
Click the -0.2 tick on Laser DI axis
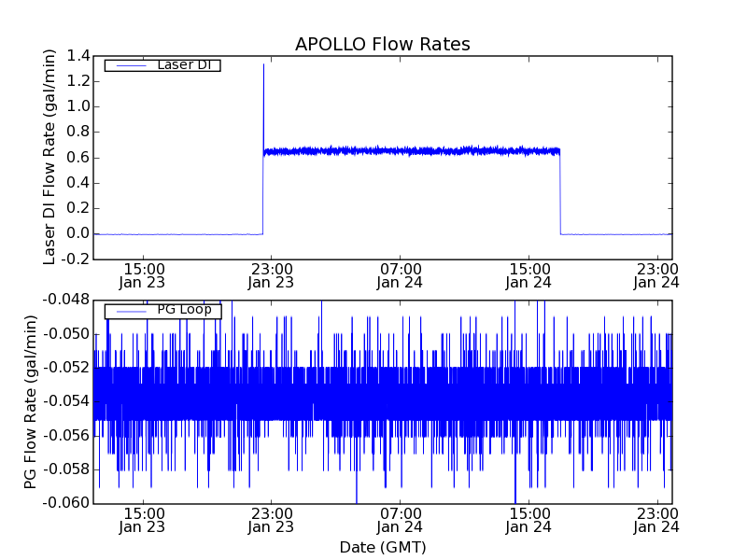click(x=76, y=259)
